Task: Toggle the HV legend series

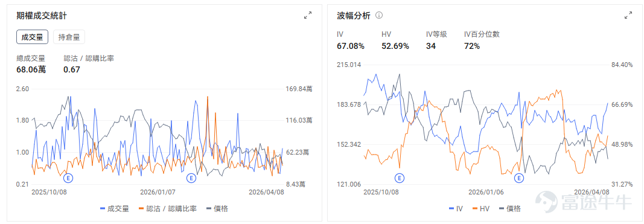Action: click(x=481, y=209)
